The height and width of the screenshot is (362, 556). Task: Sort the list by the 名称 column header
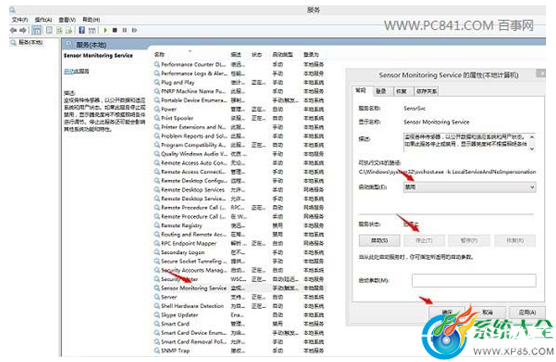pyautogui.click(x=159, y=55)
